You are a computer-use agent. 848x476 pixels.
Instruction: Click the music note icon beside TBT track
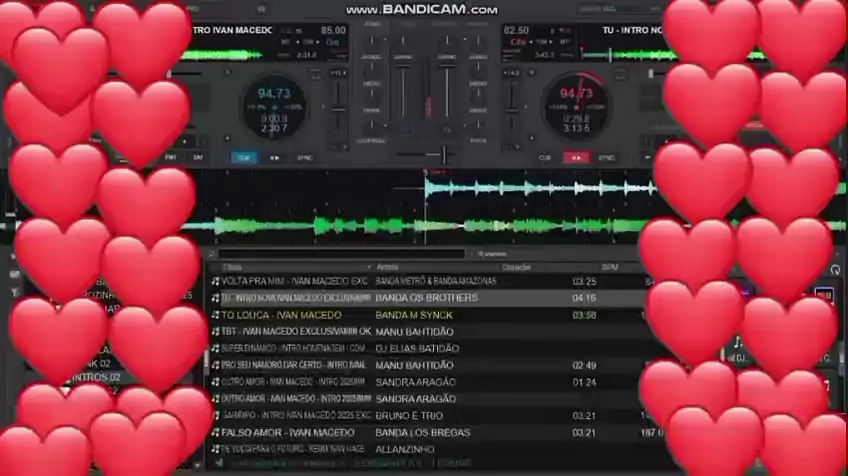(x=215, y=332)
